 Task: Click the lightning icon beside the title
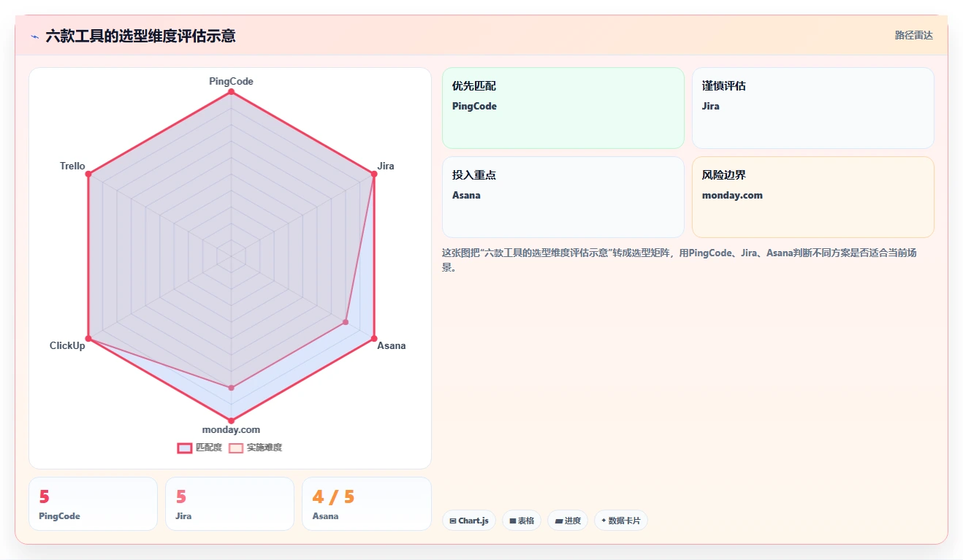(34, 37)
